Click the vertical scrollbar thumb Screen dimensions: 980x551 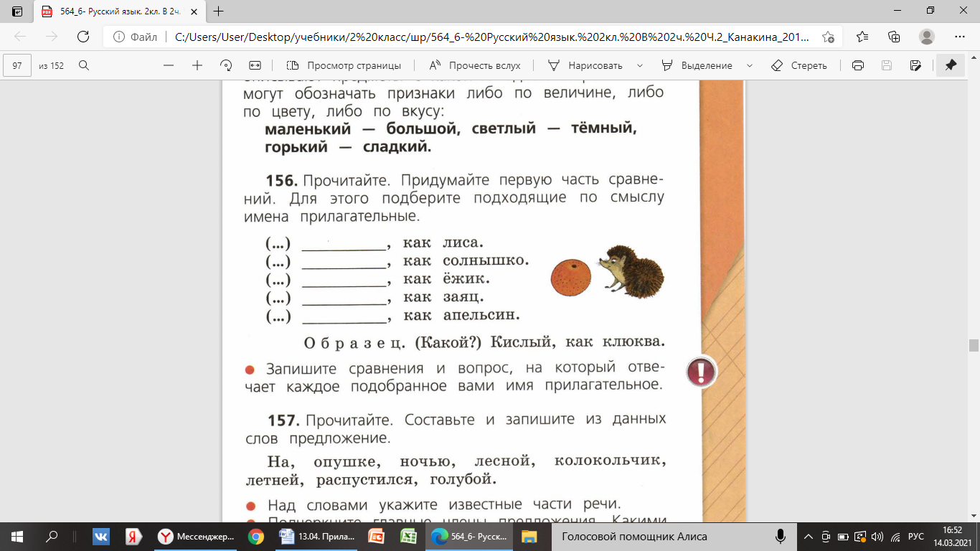[974, 345]
